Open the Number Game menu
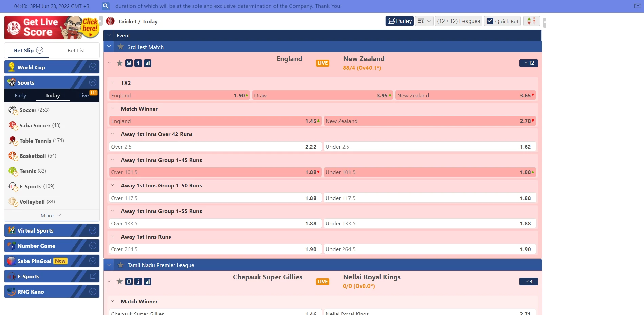 click(x=52, y=246)
